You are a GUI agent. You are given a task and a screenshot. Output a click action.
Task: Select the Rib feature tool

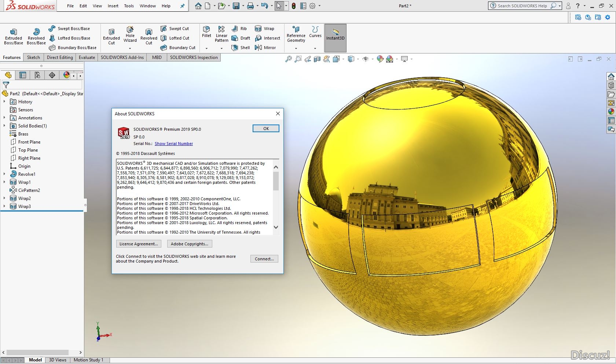point(239,29)
